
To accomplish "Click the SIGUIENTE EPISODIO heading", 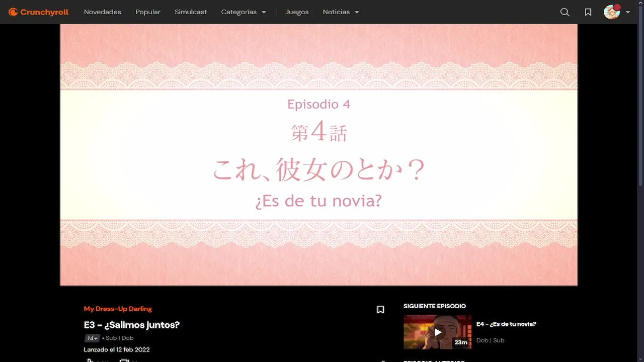I will coord(435,306).
